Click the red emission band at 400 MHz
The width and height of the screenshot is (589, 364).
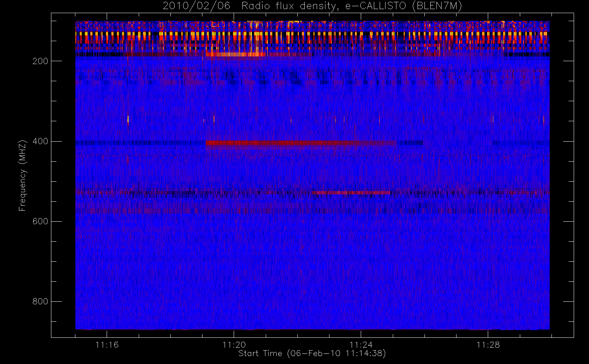pos(301,143)
